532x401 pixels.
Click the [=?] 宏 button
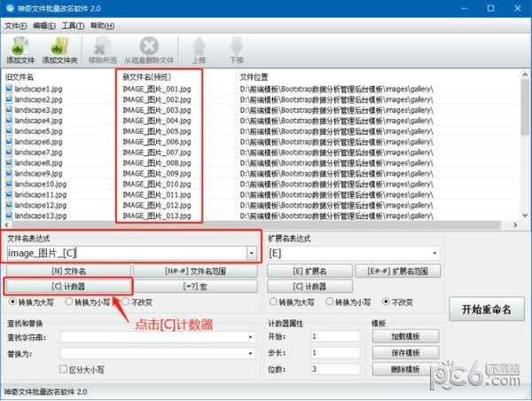[195, 287]
